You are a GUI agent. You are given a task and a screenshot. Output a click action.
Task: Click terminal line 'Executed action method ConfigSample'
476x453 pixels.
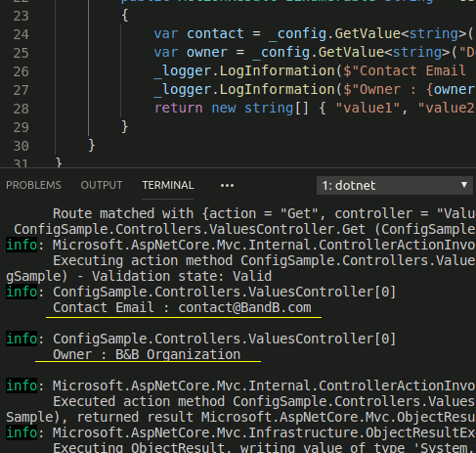point(264,401)
